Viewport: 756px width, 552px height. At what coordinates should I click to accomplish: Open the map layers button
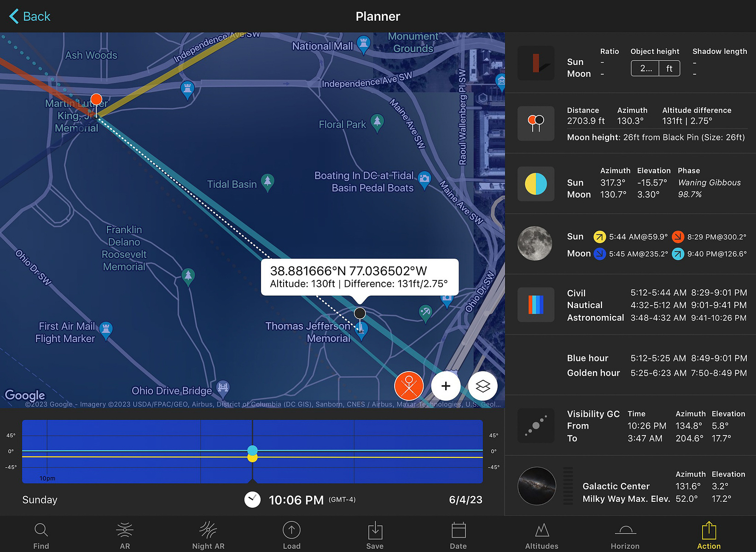[x=483, y=386]
